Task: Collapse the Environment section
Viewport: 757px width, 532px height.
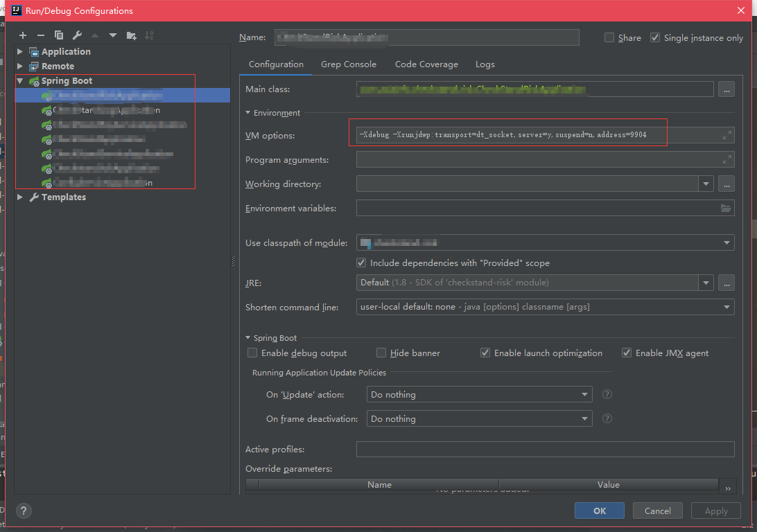Action: click(x=247, y=113)
